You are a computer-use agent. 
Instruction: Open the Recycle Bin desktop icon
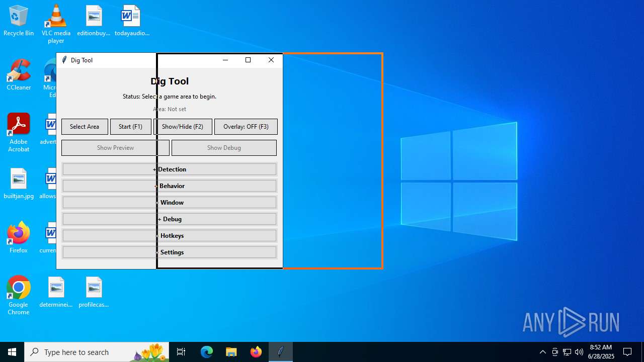[x=19, y=21]
